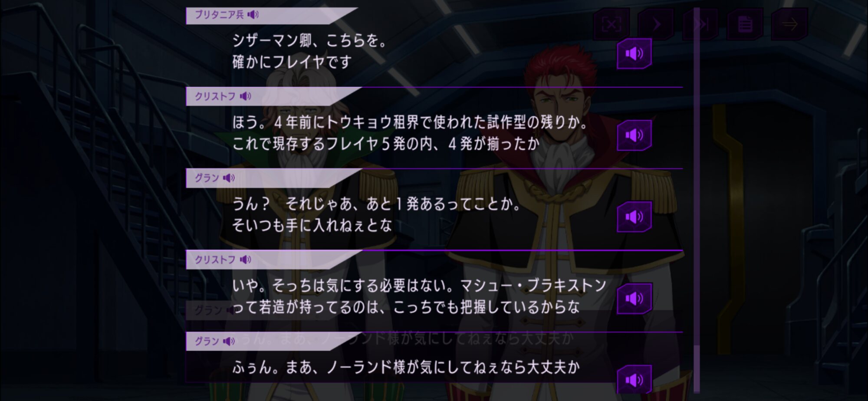
Task: Tap small speaker beside ブリタニア兵 name
Action: point(253,15)
